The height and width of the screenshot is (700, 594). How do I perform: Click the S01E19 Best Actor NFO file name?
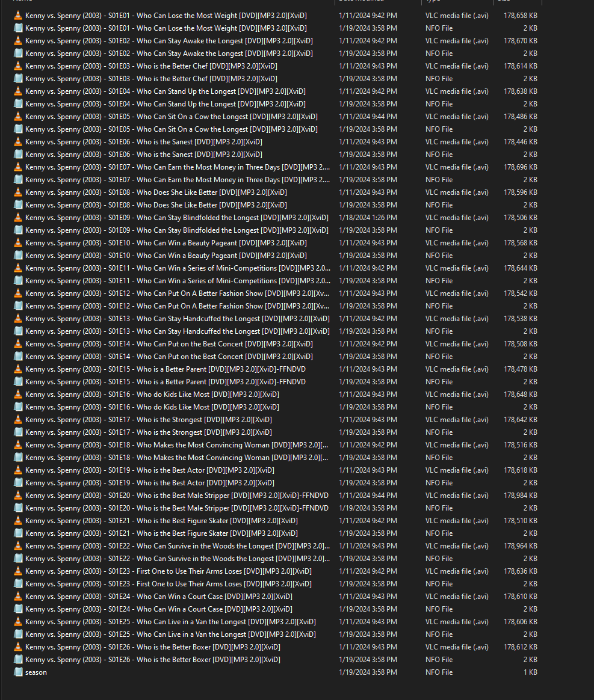tap(150, 482)
